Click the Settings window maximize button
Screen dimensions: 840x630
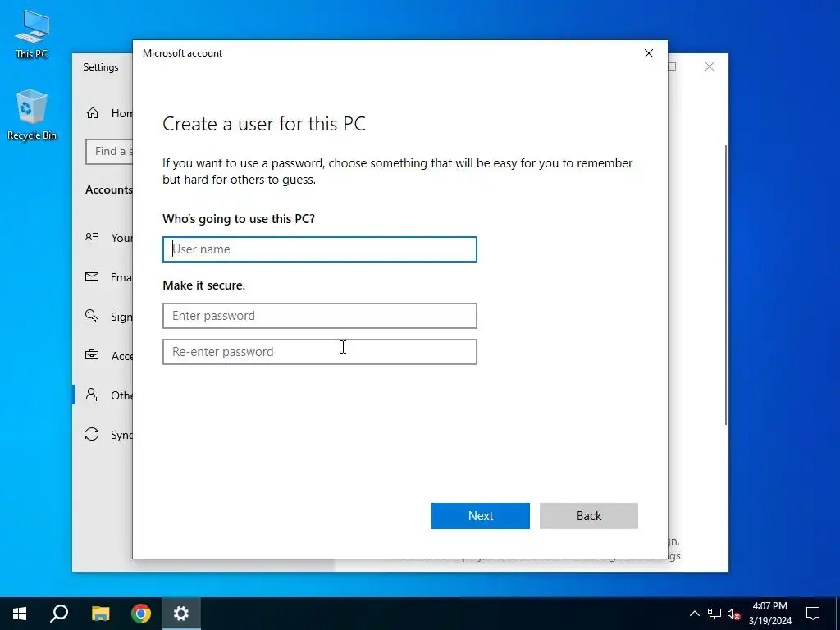[x=673, y=66]
